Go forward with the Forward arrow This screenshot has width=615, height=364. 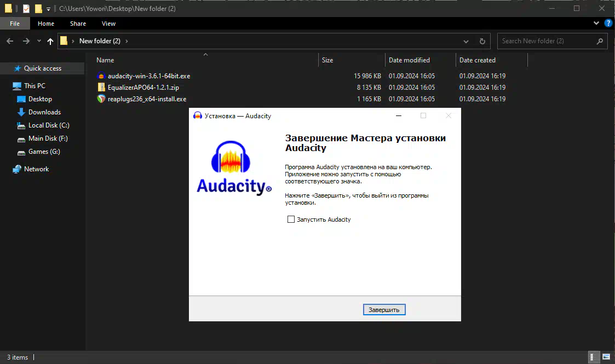pos(26,41)
